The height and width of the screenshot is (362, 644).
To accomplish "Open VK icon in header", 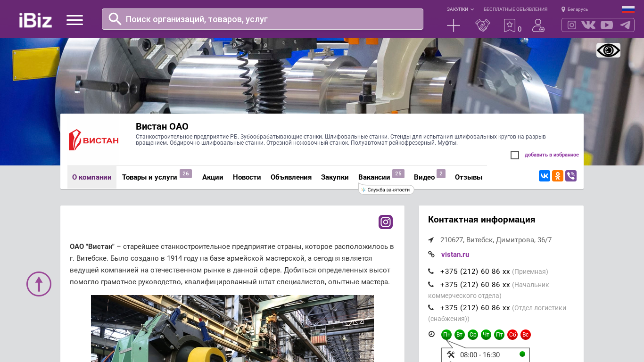I will (588, 25).
